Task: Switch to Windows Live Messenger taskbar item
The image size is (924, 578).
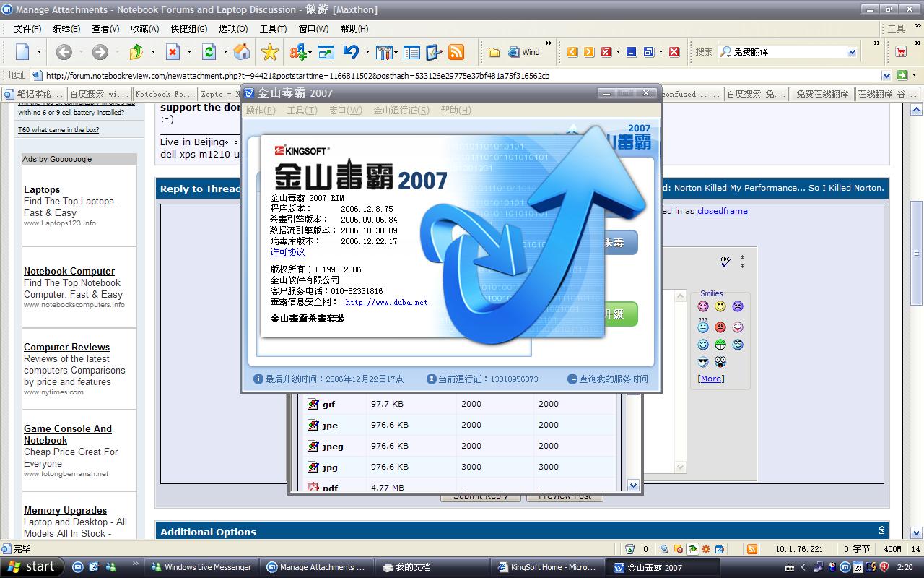Action: [201, 567]
